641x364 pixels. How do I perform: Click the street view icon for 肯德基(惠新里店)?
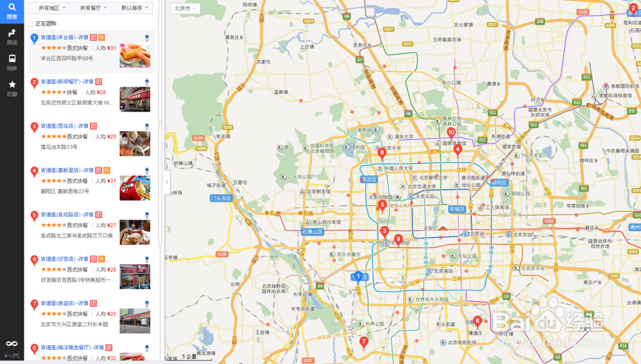(x=147, y=170)
